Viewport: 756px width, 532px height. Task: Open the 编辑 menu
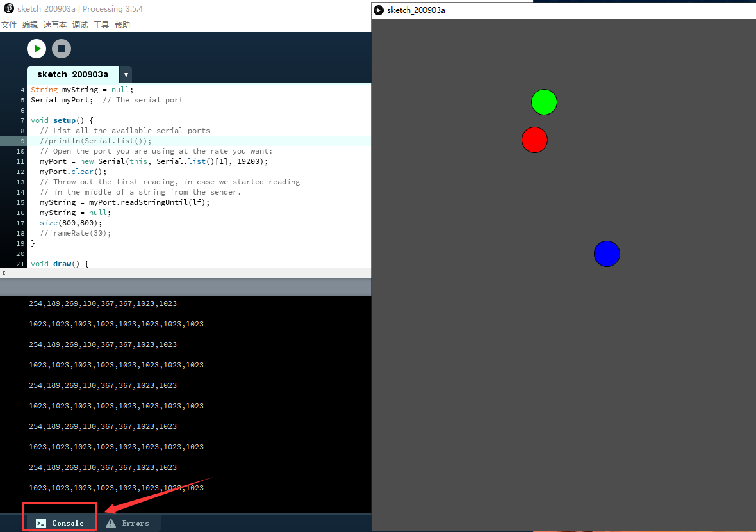30,24
